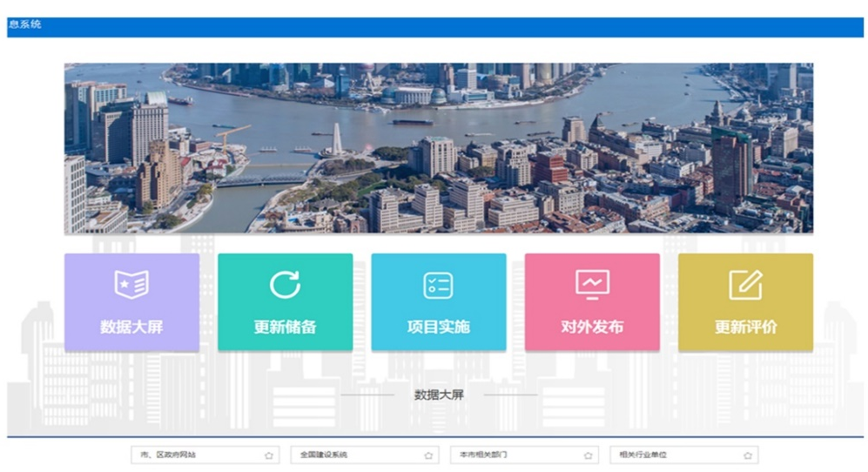868x472 pixels.
Task: Go to the blue 项目实施 tile label
Action: tap(438, 327)
